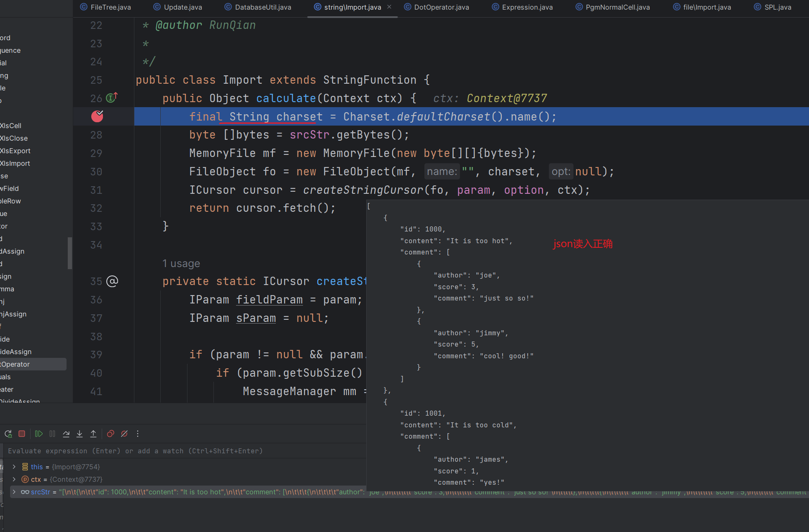The image size is (809, 532).
Task: Open View Breakpoints dialog
Action: click(110, 434)
